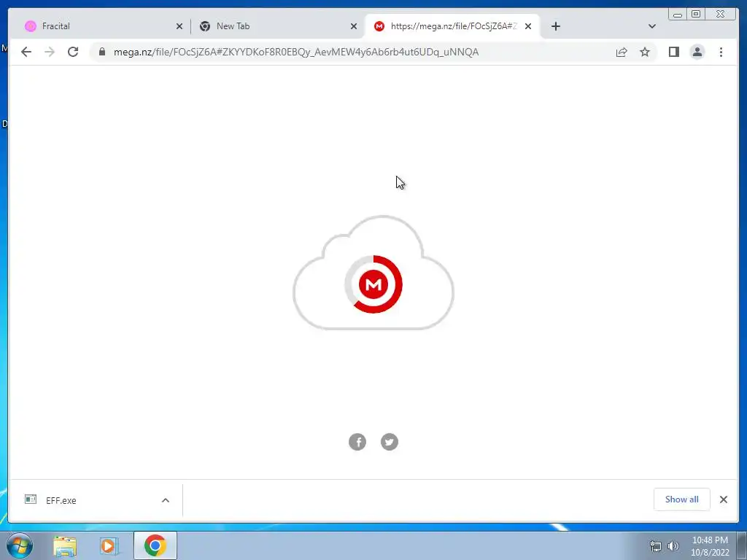Restore down the Chrome window
The width and height of the screenshot is (747, 560).
pyautogui.click(x=695, y=15)
